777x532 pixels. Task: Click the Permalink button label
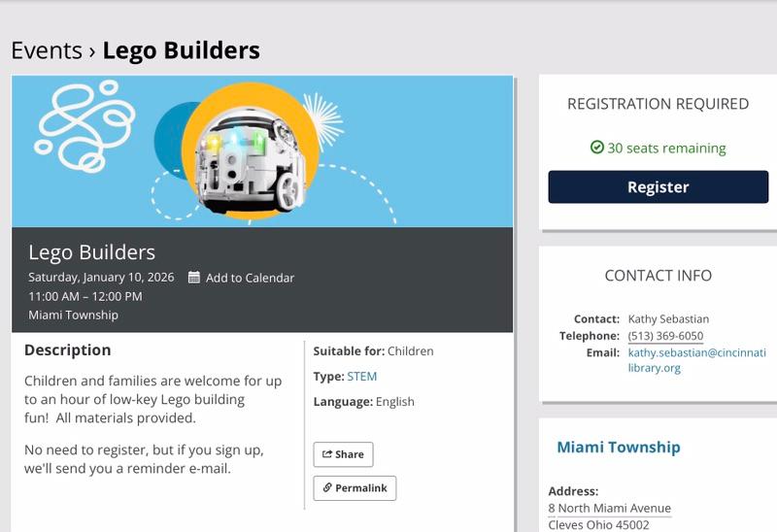(x=361, y=487)
